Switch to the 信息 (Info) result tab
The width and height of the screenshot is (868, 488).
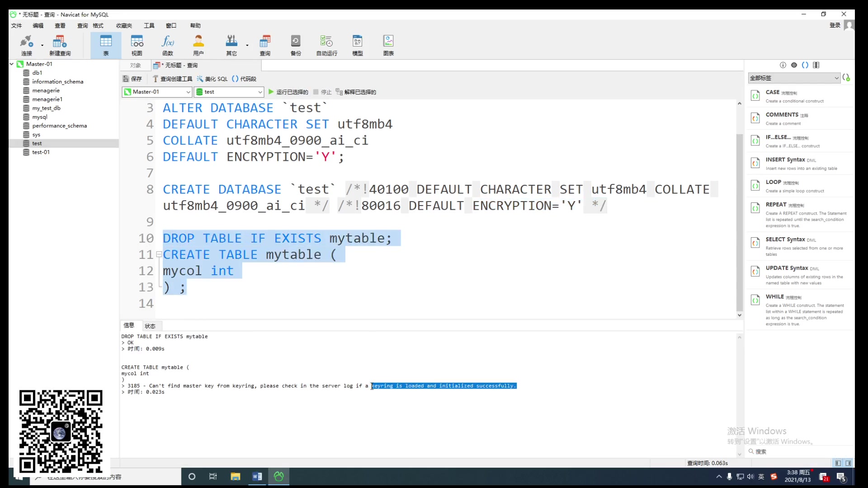[129, 325]
